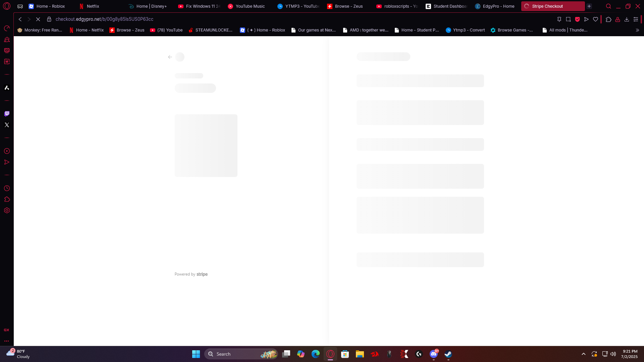Open the Opera GX menu logo

point(7,6)
